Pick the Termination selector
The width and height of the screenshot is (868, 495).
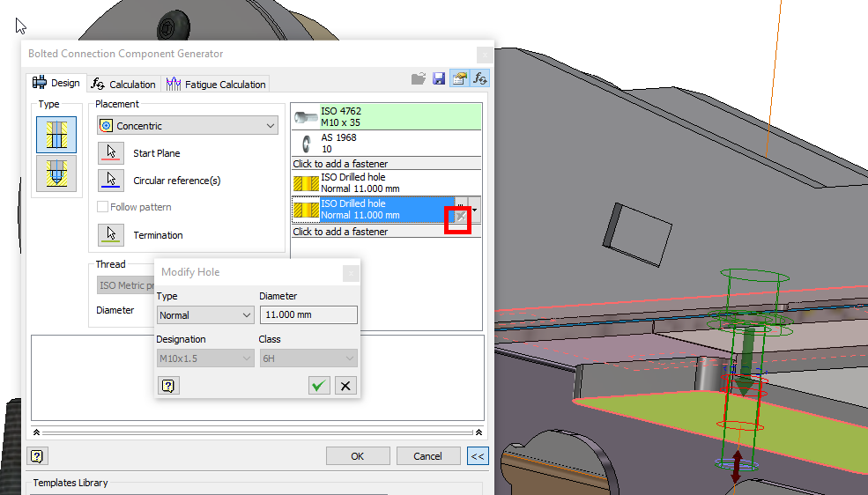click(111, 234)
